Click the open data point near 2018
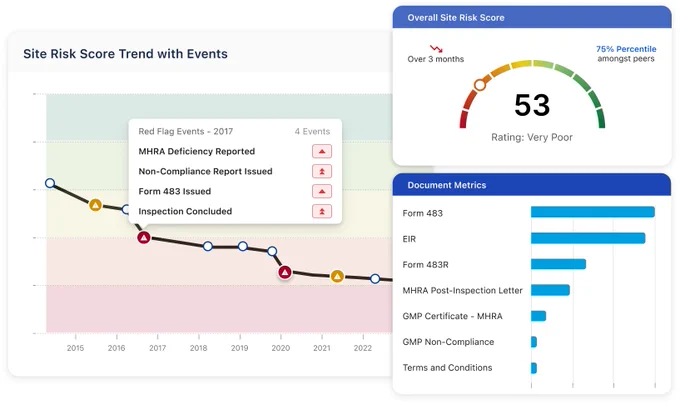Image resolution: width=680 pixels, height=405 pixels. pyautogui.click(x=208, y=246)
